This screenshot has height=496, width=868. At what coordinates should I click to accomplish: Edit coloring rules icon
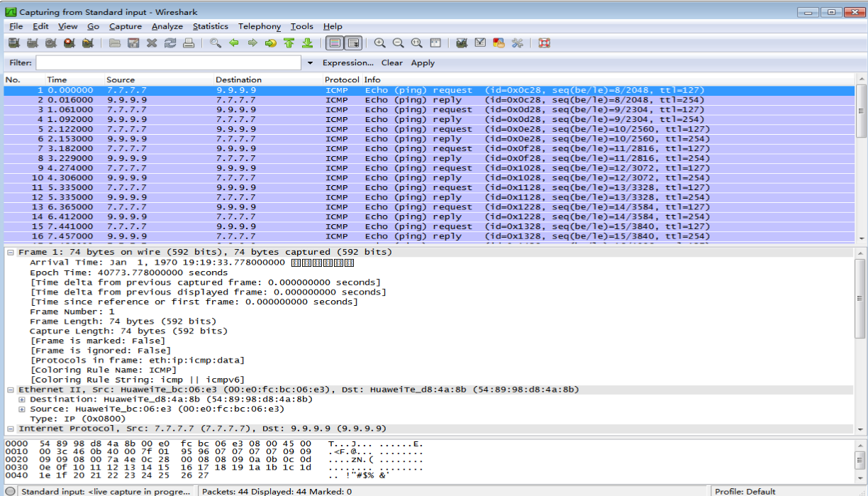499,43
